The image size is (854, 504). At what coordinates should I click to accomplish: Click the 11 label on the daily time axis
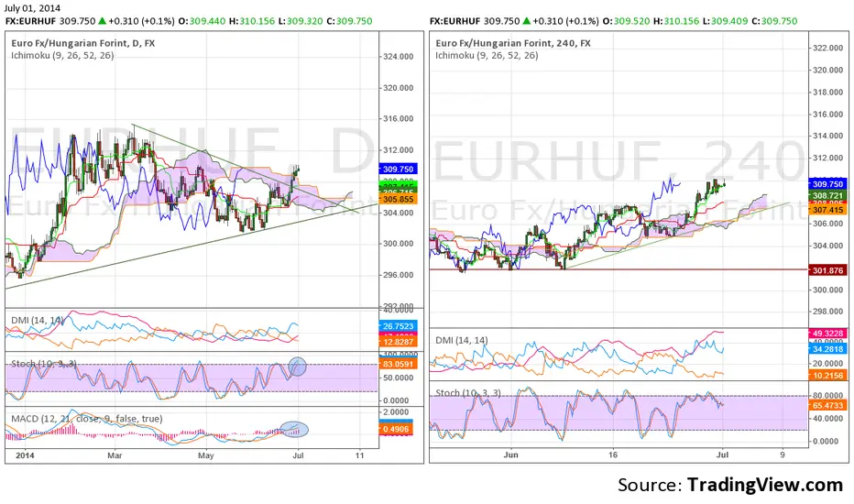359,455
